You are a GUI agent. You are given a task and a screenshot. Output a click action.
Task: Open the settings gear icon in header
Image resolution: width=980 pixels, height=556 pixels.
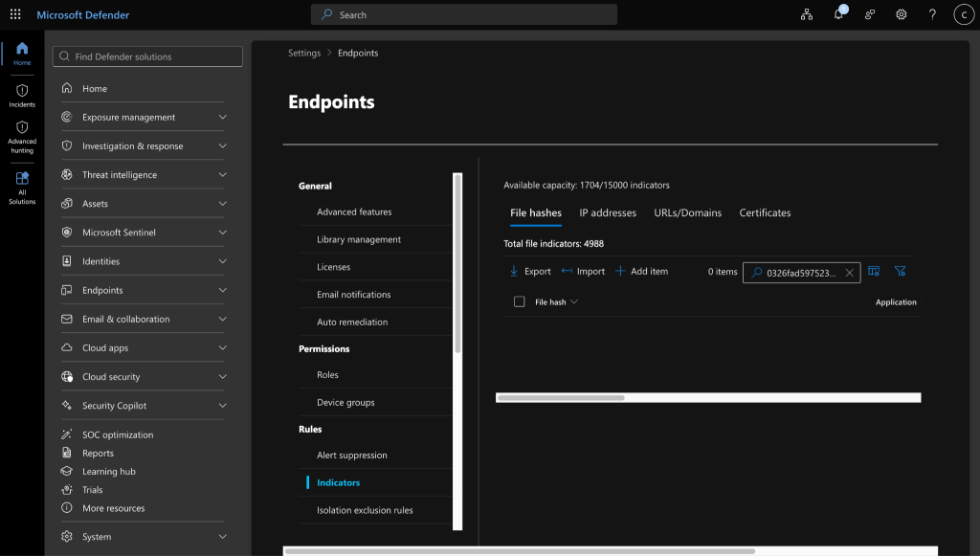coord(902,14)
